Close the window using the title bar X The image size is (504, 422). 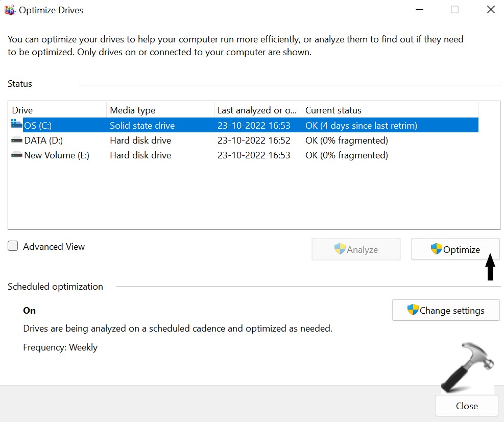[490, 10]
